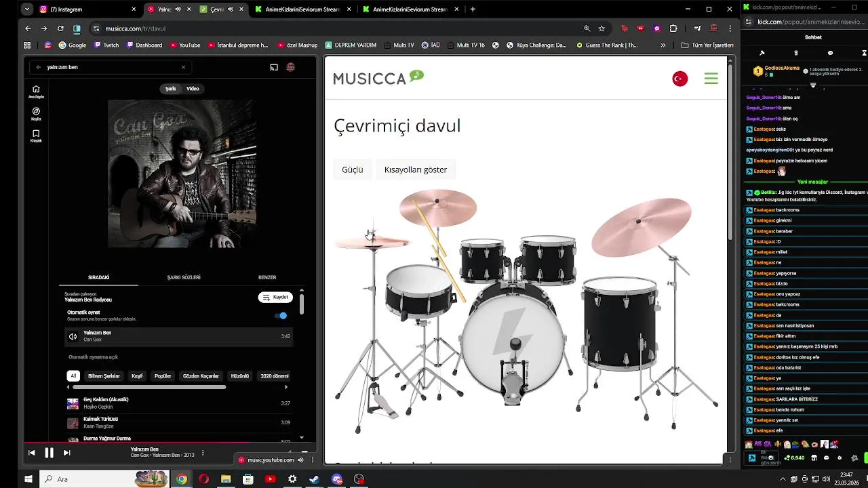Click the MUSICCA logo
This screenshot has height=488, width=868.
pyautogui.click(x=378, y=78)
